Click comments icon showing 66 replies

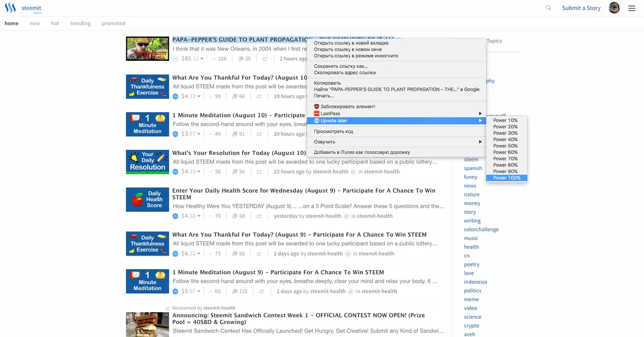235,97
